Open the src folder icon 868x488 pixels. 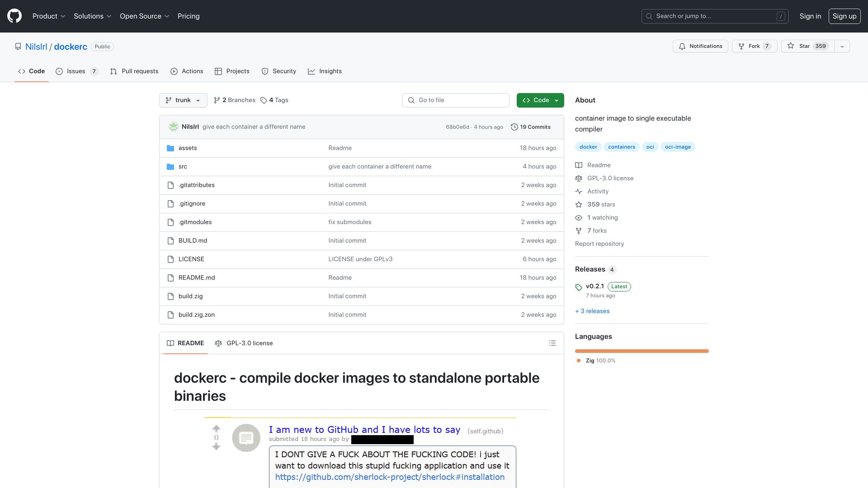pyautogui.click(x=170, y=167)
